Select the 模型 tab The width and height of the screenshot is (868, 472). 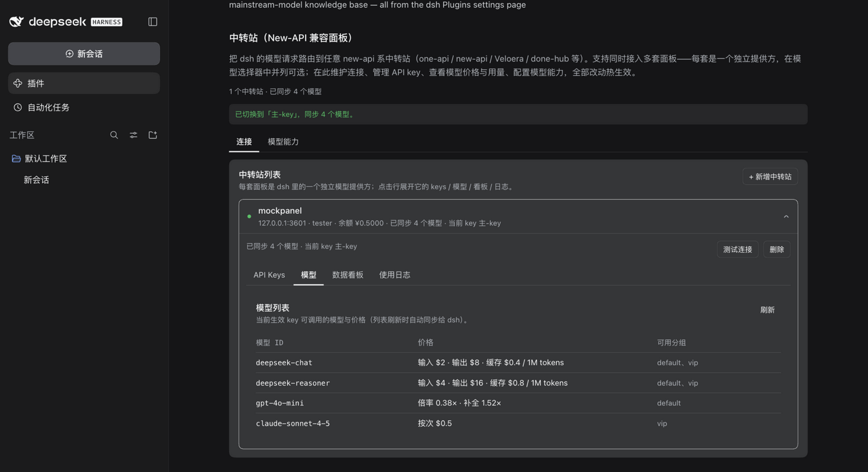(x=309, y=275)
